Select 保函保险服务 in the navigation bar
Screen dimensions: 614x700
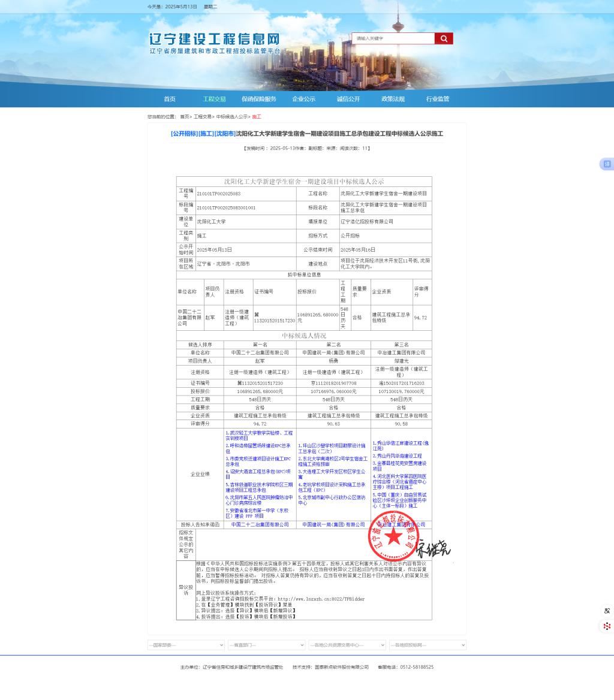259,99
